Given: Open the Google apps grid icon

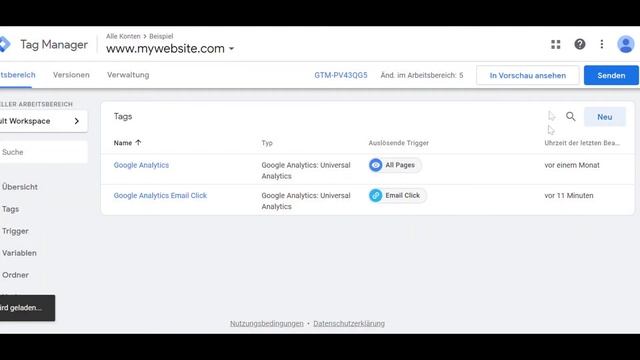Looking at the screenshot, I should click(x=556, y=44).
